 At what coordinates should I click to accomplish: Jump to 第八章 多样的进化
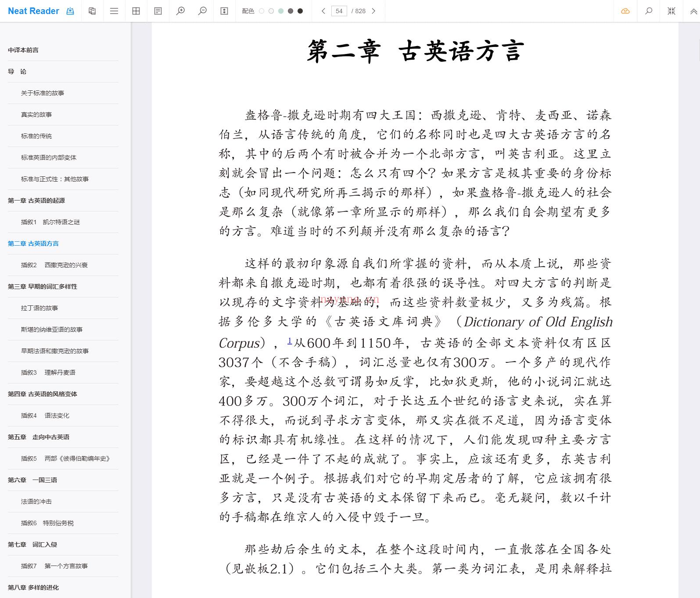click(33, 587)
